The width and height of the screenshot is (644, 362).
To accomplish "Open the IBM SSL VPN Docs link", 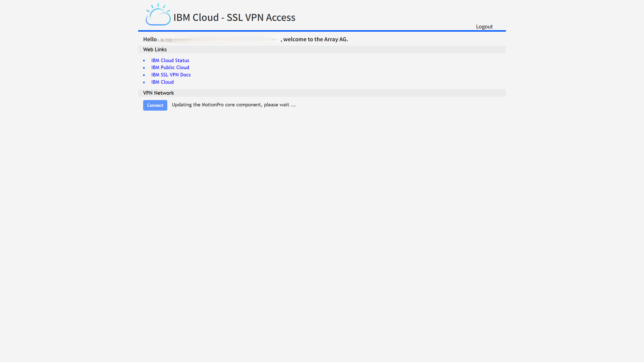I will pyautogui.click(x=171, y=75).
